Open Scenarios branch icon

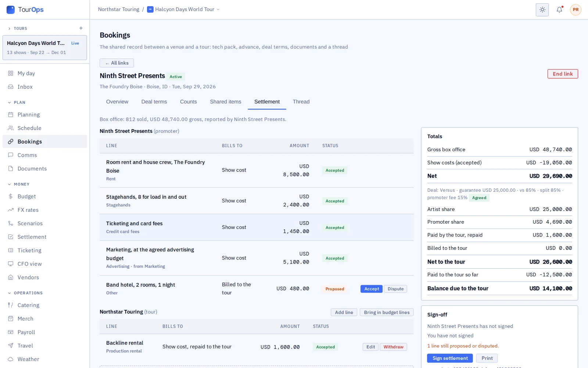11,223
